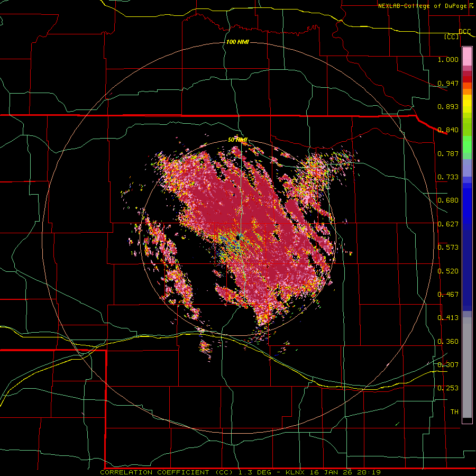
Task: Click the 1.000 scale value
Action: tap(448, 59)
